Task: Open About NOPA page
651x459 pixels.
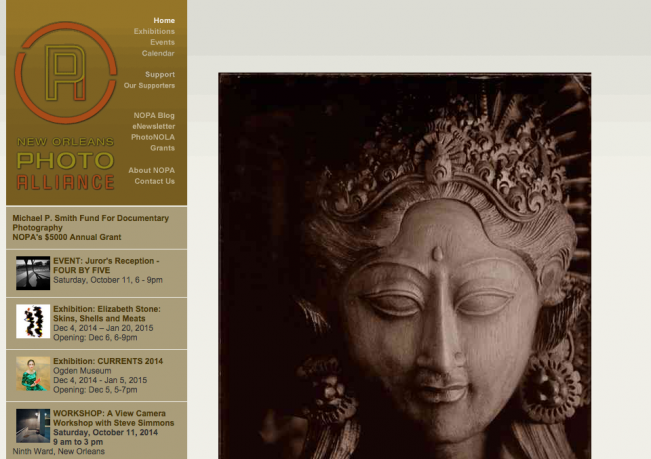Action: coord(151,170)
